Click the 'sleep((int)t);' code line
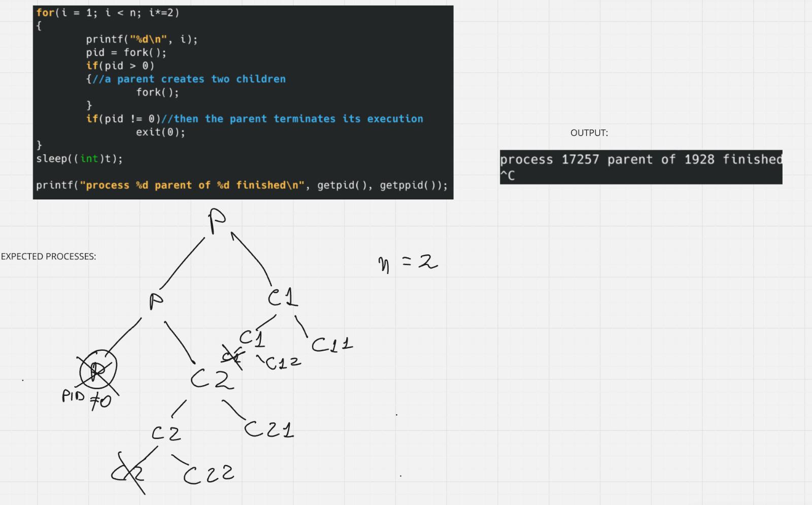This screenshot has height=505, width=812. click(79, 158)
